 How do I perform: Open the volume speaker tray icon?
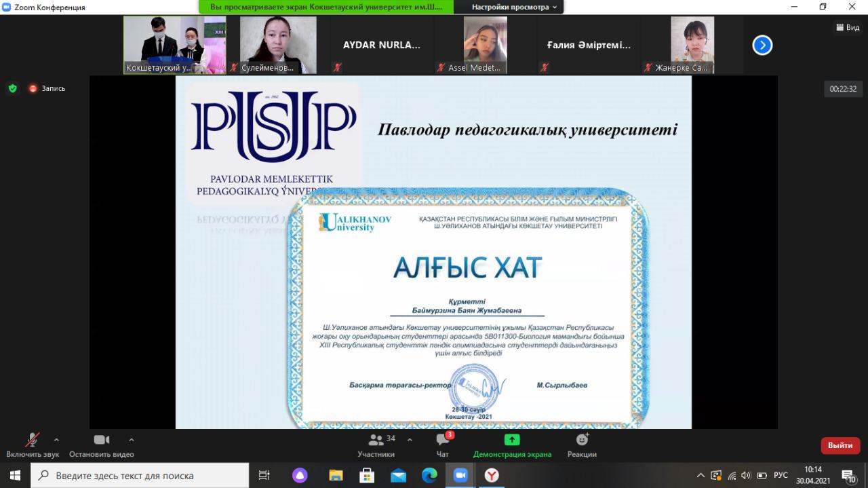747,475
